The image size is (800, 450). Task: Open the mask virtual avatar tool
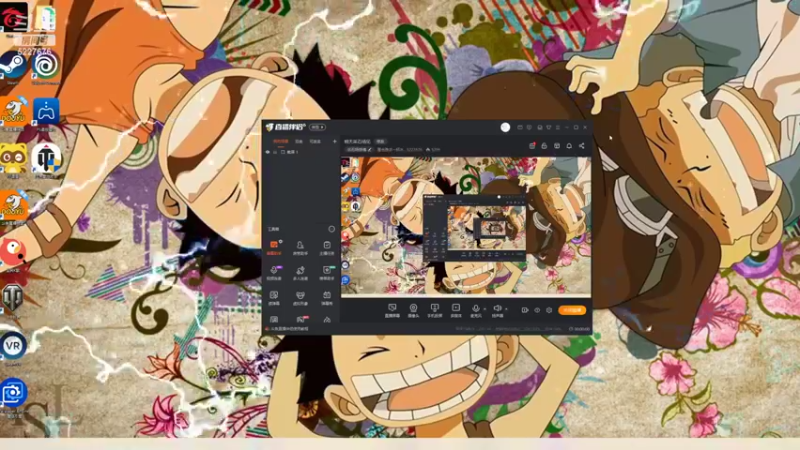300,297
